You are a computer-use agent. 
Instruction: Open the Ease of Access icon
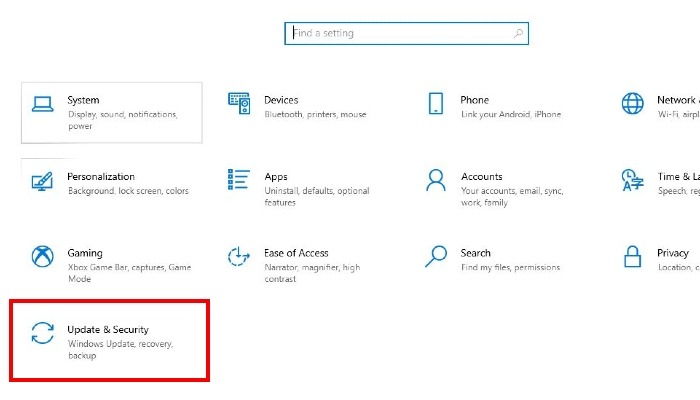(x=239, y=256)
